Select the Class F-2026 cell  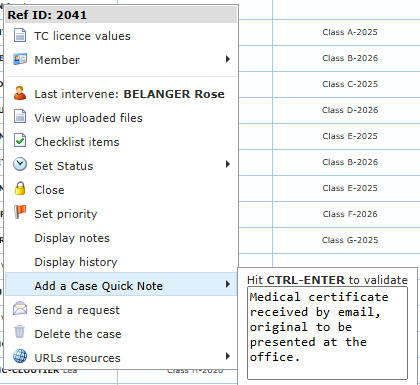coord(350,214)
